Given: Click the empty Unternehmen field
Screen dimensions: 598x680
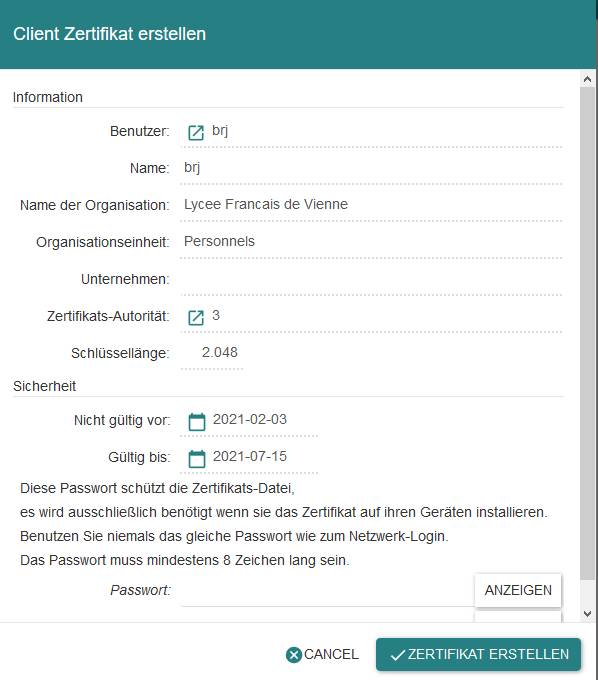Looking at the screenshot, I should [x=372, y=280].
